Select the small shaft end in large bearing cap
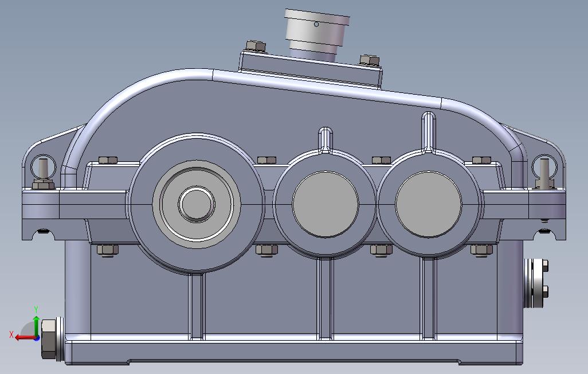The width and height of the screenshot is (588, 374). [x=197, y=205]
